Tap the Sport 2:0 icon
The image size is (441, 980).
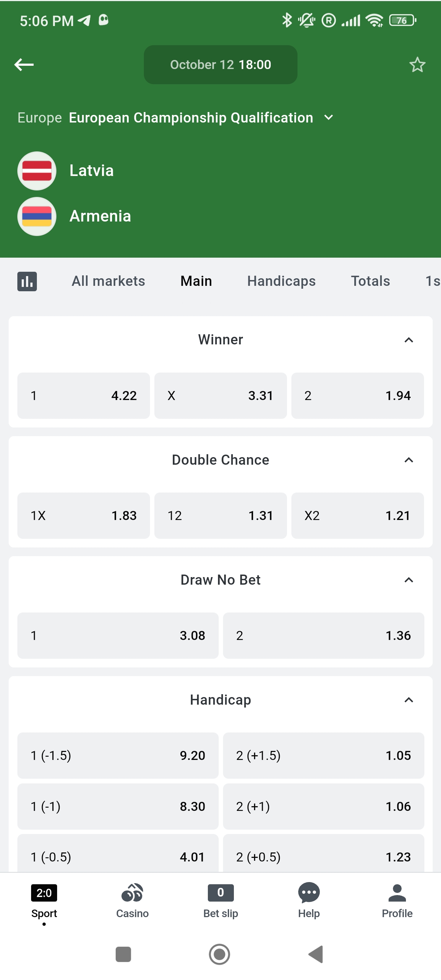[44, 901]
